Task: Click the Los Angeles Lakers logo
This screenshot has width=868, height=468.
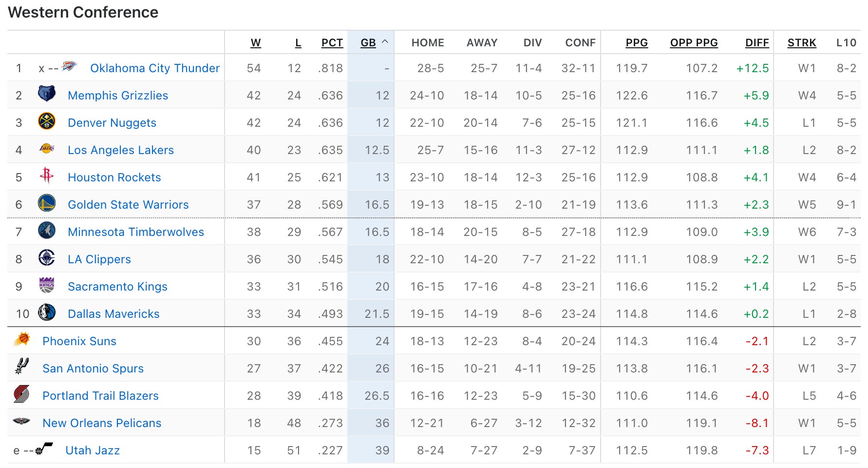Action: tap(47, 149)
